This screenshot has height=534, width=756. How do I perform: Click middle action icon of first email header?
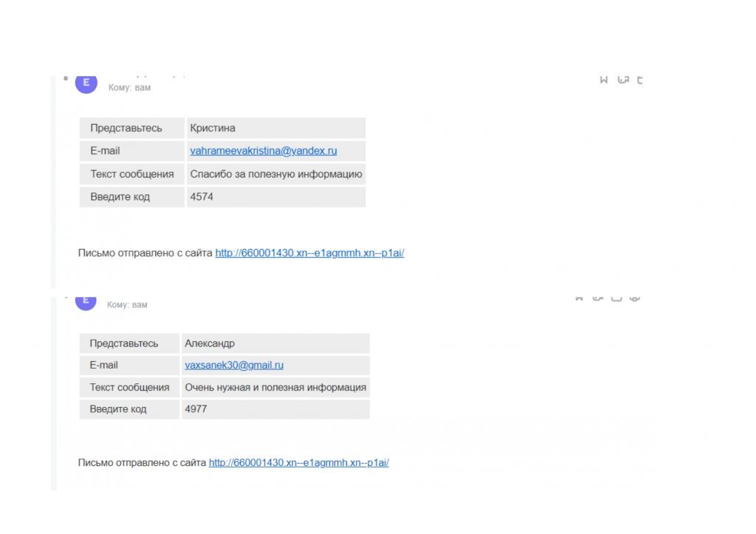pos(623,80)
